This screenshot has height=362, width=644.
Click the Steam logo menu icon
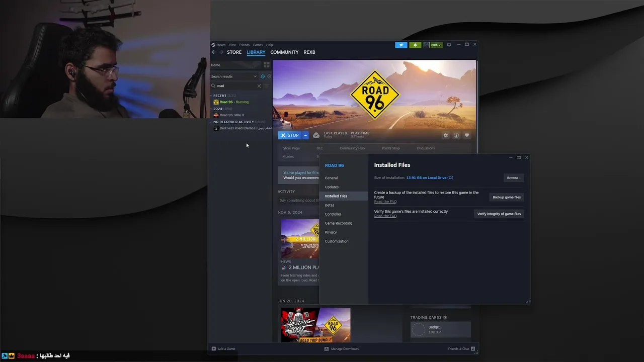coord(213,45)
